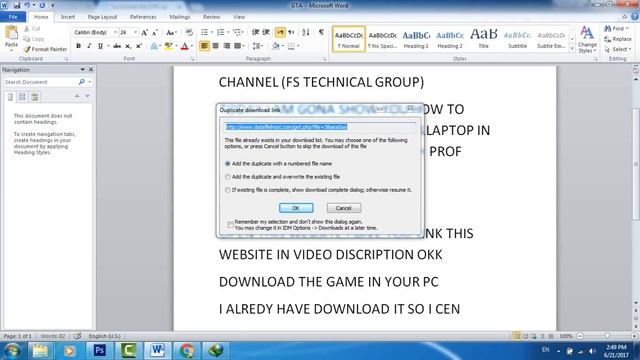Toggle Bold formatting

point(78,46)
